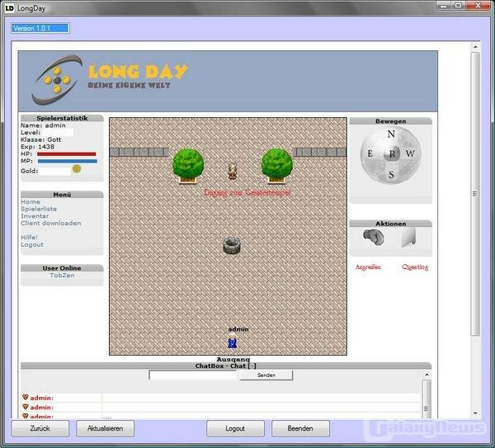Viewport: 495px width, 448px height.
Task: Click the Questlog action link
Action: coord(415,267)
